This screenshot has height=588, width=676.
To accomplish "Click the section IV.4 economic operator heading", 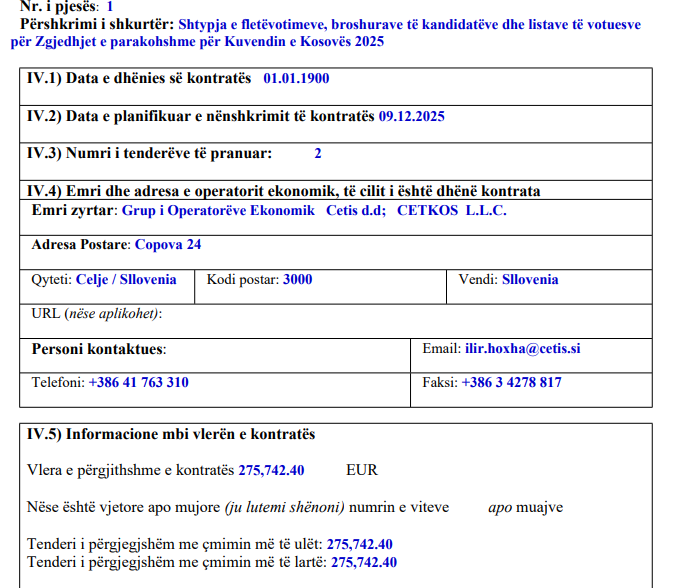I will (x=283, y=191).
